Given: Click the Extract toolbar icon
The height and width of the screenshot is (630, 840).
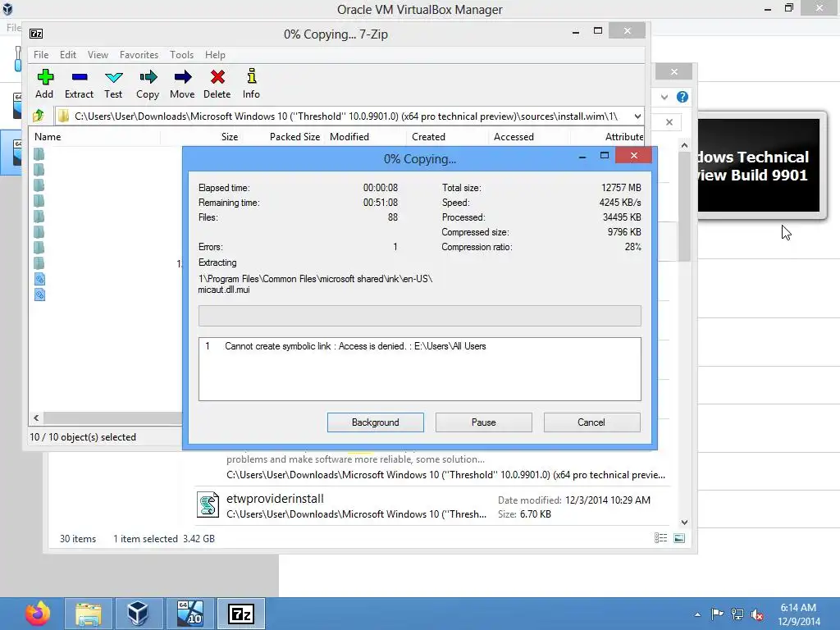Looking at the screenshot, I should click(80, 77).
